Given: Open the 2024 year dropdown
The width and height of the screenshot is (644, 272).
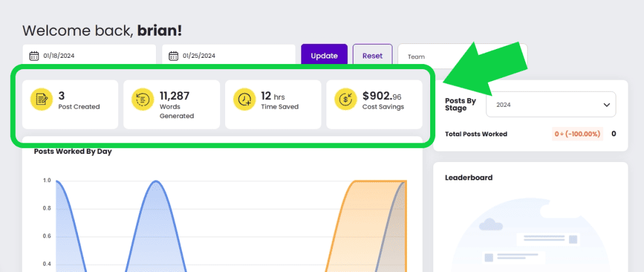Looking at the screenshot, I should coord(551,104).
